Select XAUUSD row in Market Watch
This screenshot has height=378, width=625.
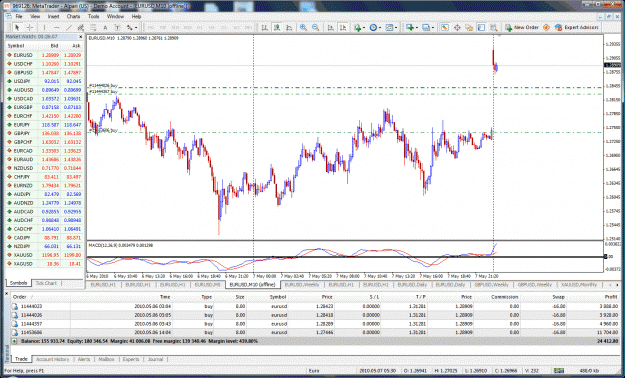(x=44, y=255)
